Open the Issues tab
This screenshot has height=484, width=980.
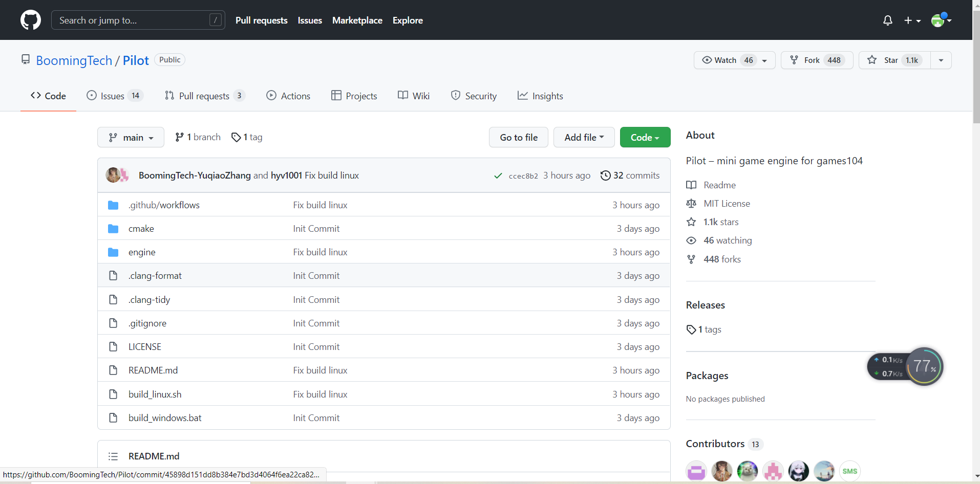[x=115, y=96]
